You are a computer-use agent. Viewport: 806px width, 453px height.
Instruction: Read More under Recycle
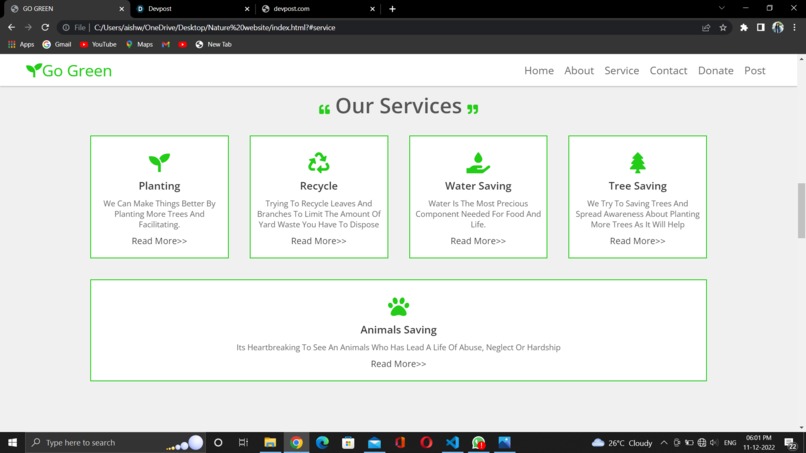tap(319, 241)
